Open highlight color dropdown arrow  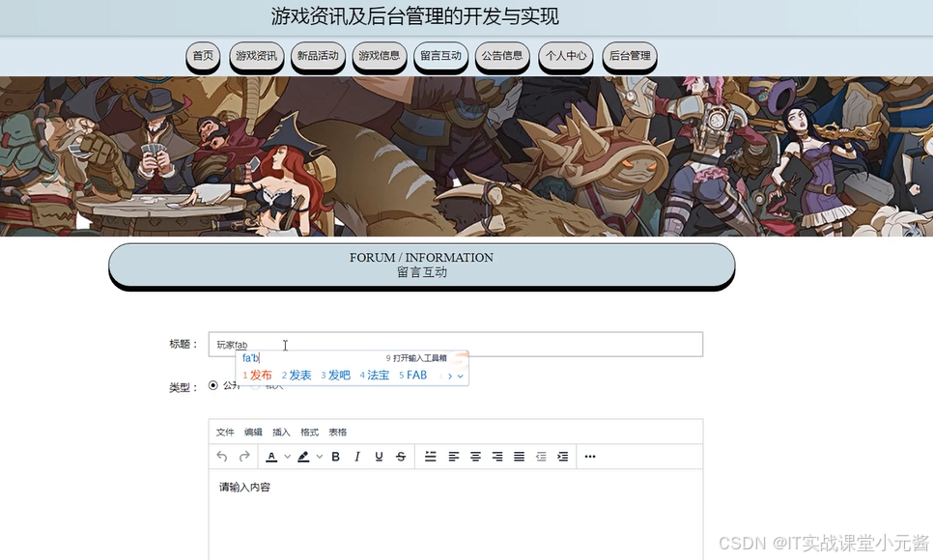(x=320, y=457)
